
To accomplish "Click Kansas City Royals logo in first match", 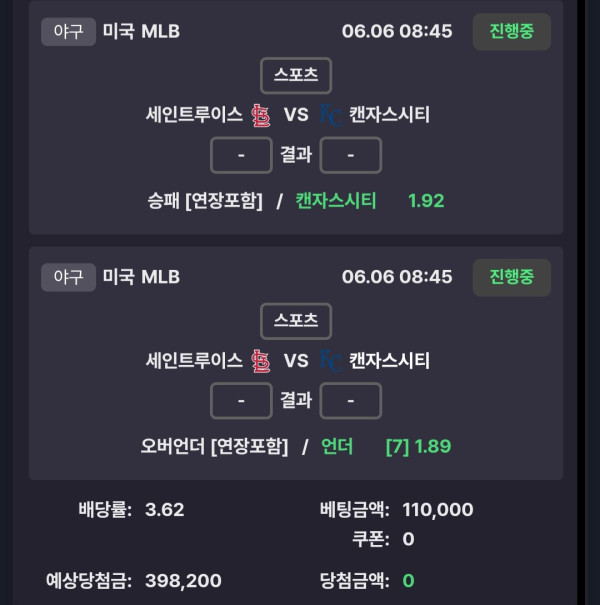I will pyautogui.click(x=331, y=115).
